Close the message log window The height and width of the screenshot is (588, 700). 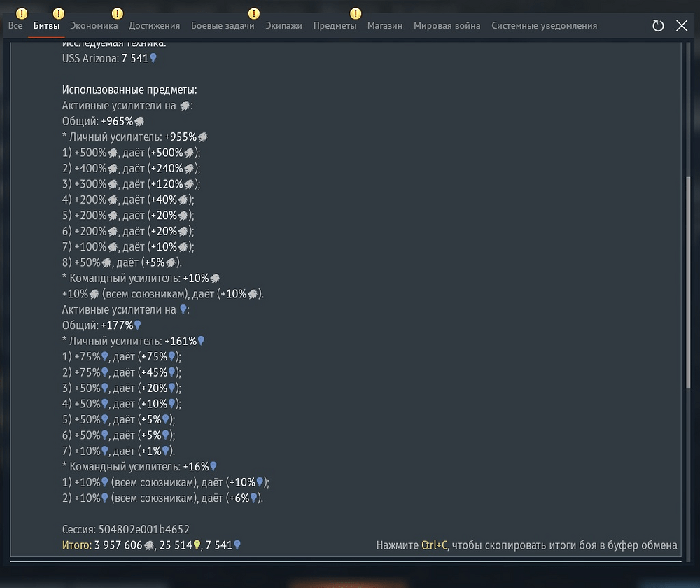pyautogui.click(x=682, y=26)
